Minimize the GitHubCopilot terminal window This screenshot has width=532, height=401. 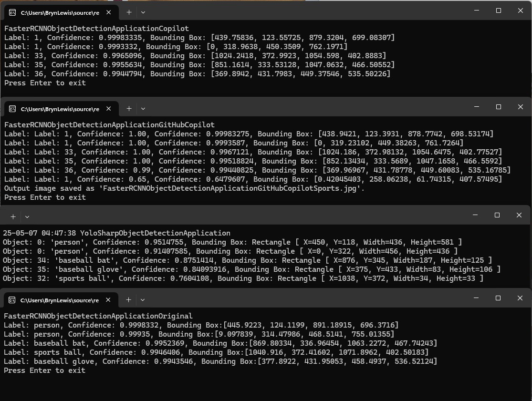click(x=476, y=107)
